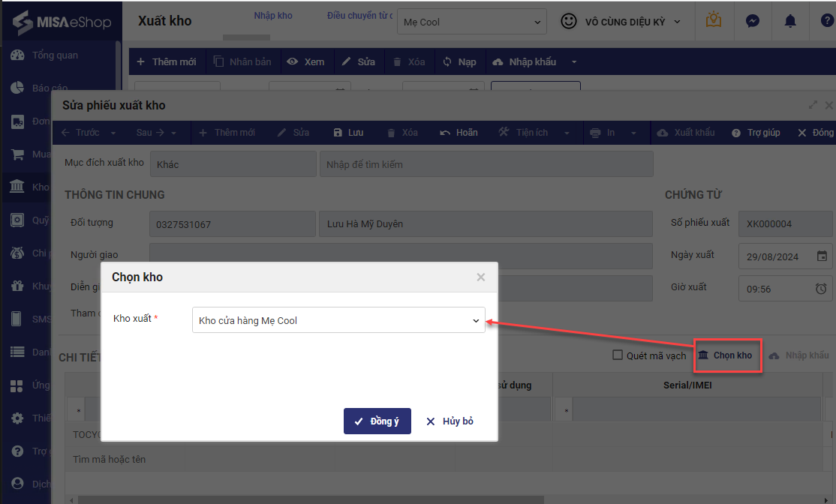Expand the Nhập khẩu dropdown arrow

coord(574,61)
